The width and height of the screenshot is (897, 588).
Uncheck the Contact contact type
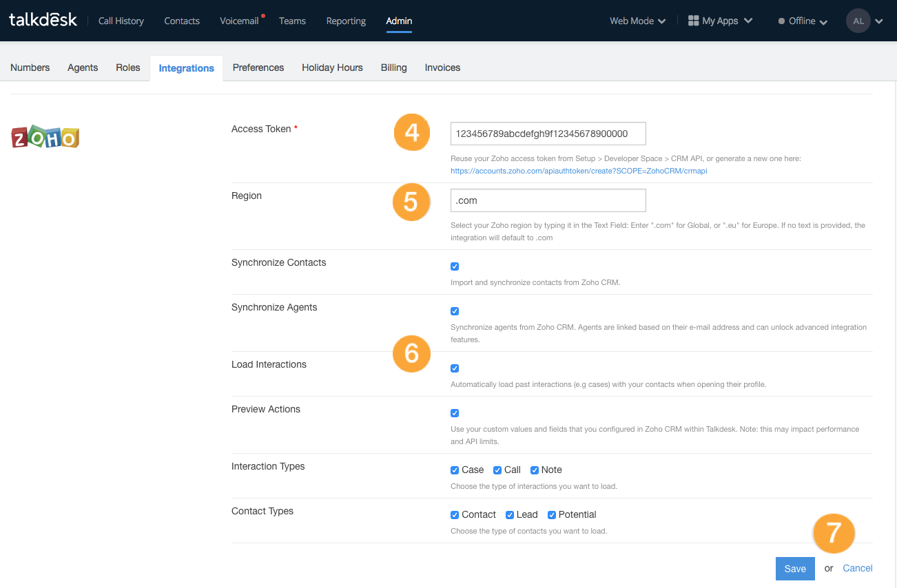455,515
